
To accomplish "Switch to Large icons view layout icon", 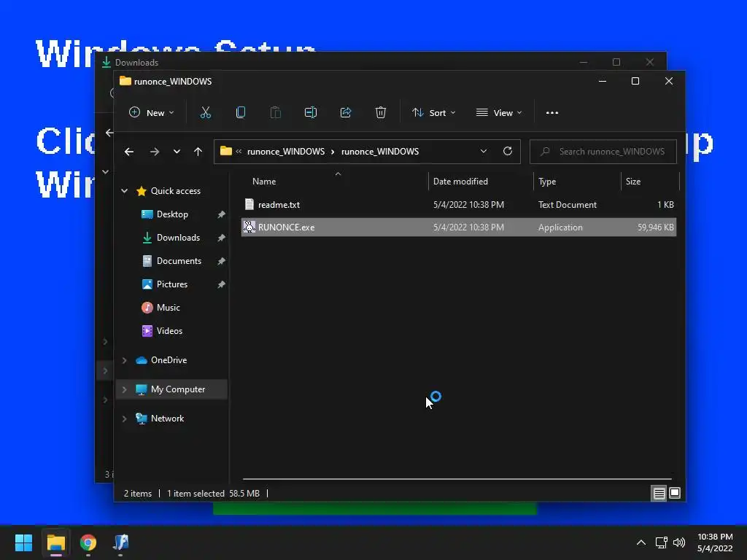I will (x=675, y=494).
